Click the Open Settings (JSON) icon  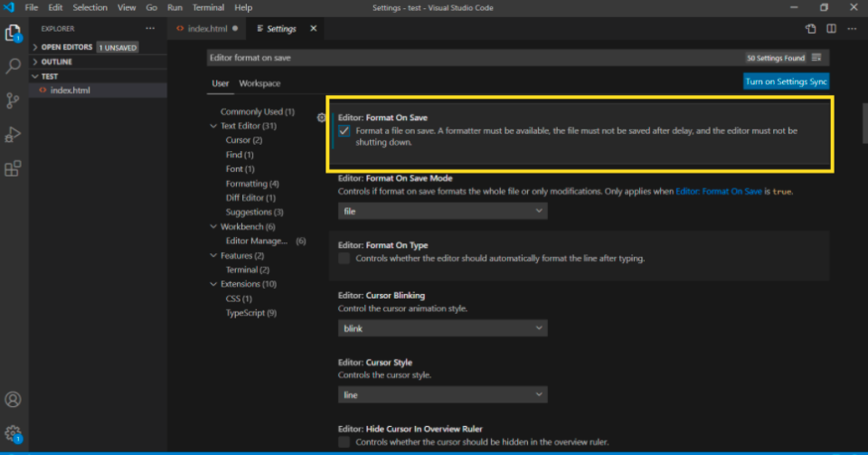[x=810, y=29]
